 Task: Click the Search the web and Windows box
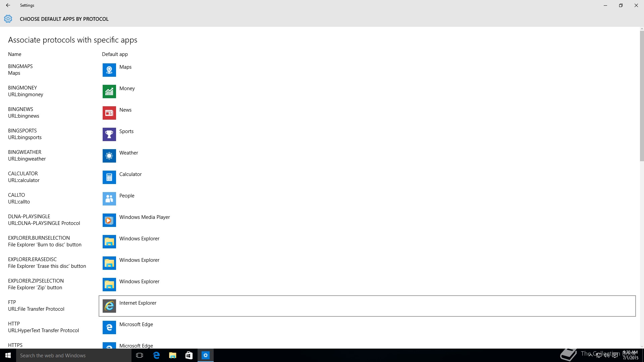pyautogui.click(x=74, y=355)
